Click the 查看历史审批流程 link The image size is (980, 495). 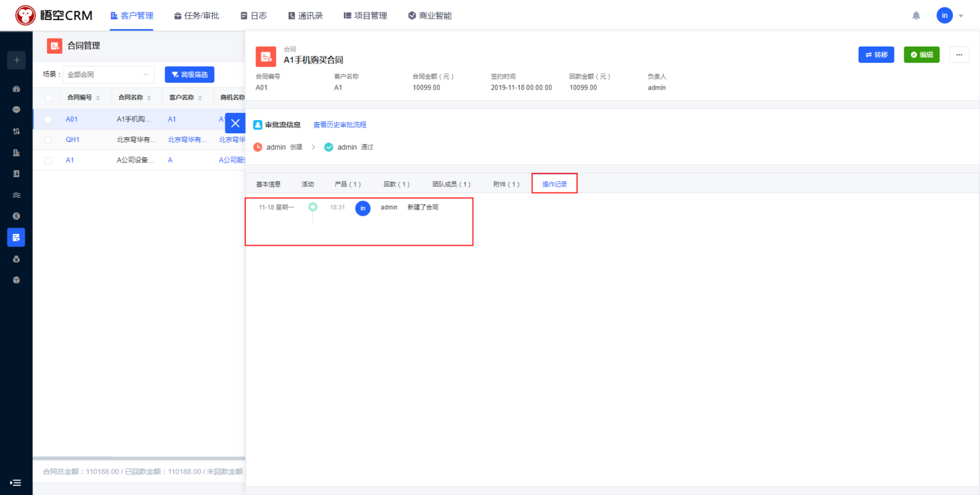click(x=339, y=125)
